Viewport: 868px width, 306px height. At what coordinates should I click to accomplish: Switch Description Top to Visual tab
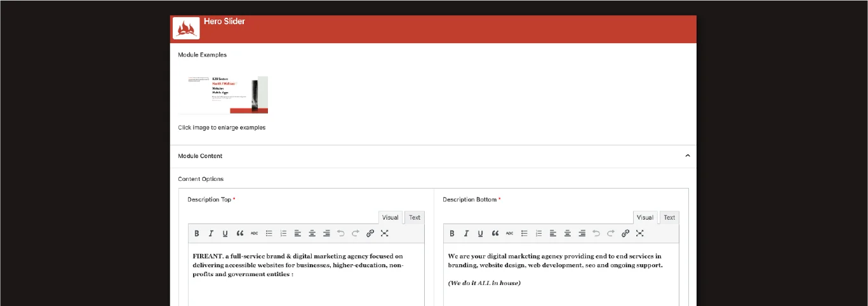point(391,217)
